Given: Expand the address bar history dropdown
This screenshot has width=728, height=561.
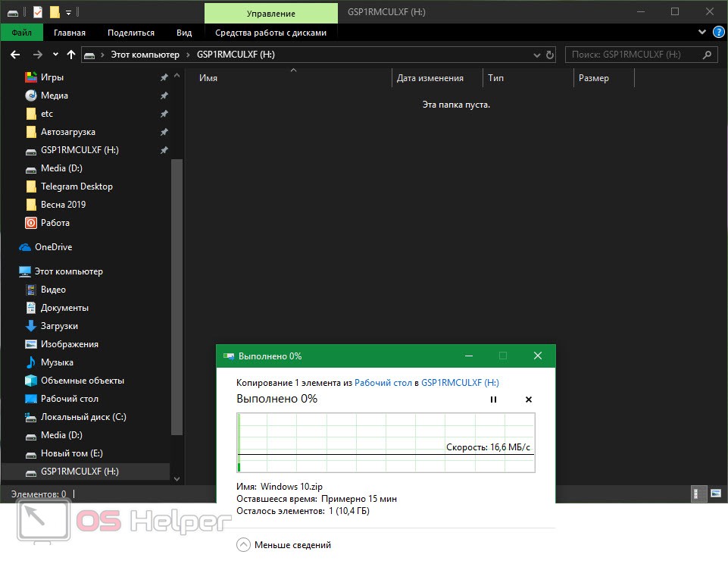Looking at the screenshot, I should (x=536, y=55).
